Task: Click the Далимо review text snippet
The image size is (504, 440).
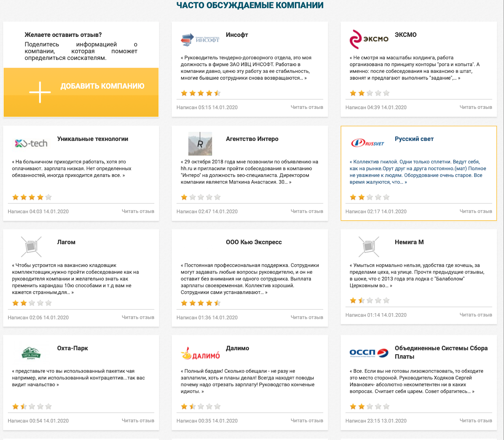Action: click(x=247, y=381)
